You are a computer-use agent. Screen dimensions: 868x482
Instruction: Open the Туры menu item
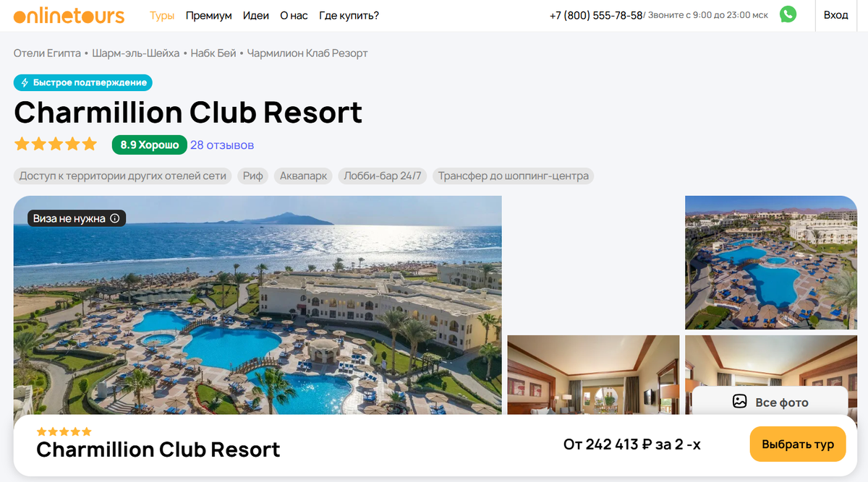[x=162, y=15]
